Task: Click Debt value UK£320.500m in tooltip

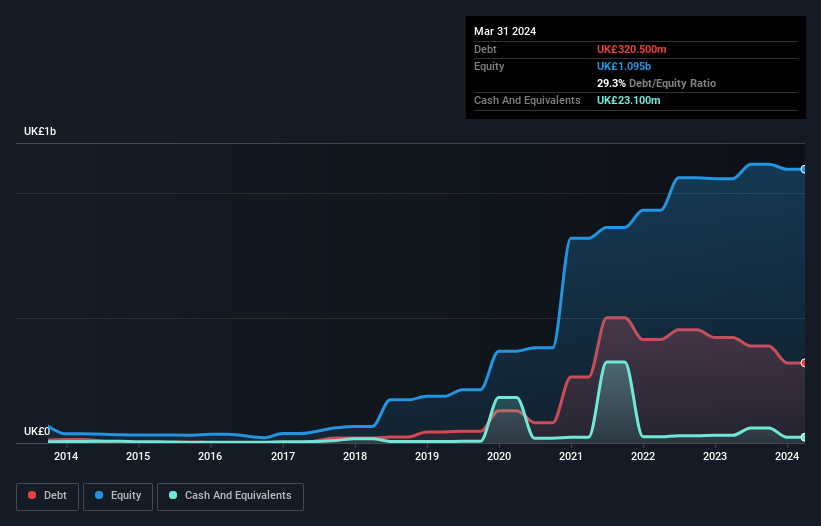Action: click(x=631, y=49)
